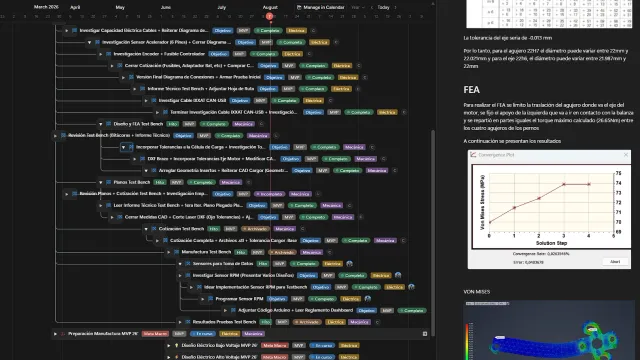Click Eléctrica tag on Investigar Cable IXXAT row
The image size is (640, 360).
click(x=313, y=100)
